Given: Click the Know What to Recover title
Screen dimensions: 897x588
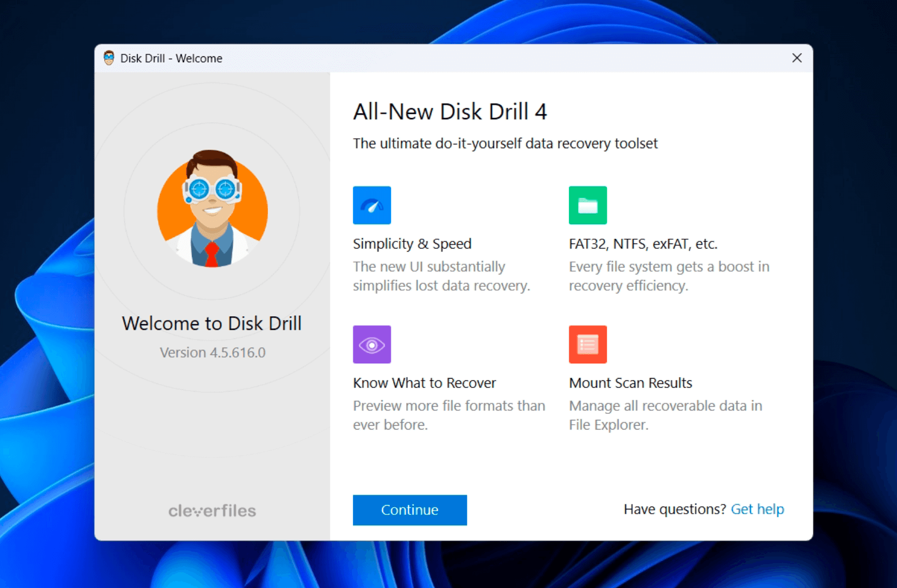Looking at the screenshot, I should click(425, 383).
